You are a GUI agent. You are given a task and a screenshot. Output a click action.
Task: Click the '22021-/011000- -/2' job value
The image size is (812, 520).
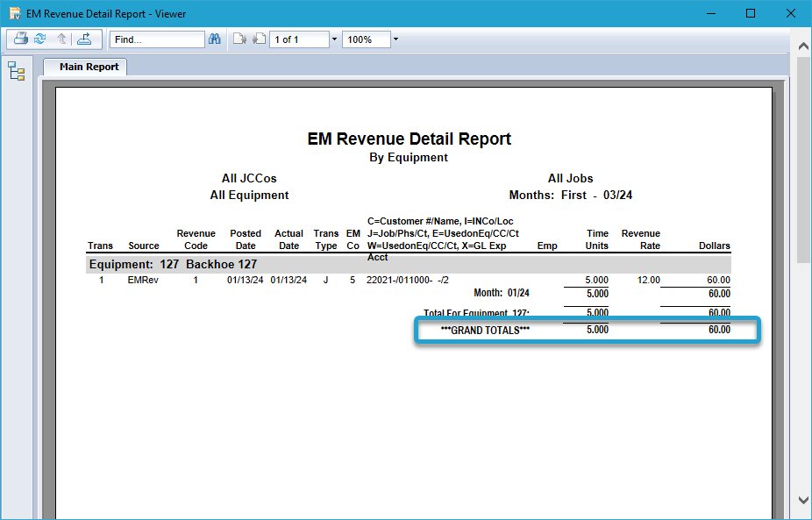point(408,281)
